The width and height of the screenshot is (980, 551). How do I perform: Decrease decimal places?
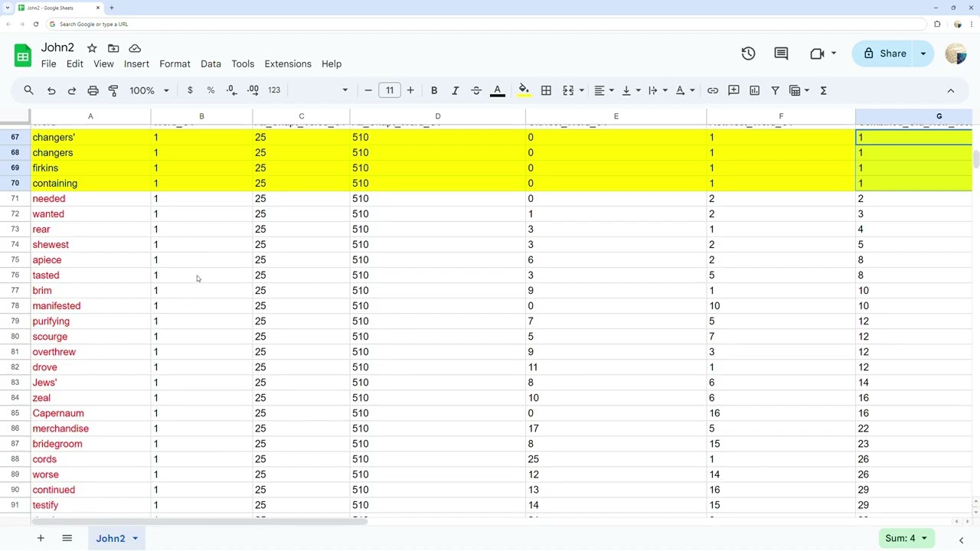(x=231, y=90)
